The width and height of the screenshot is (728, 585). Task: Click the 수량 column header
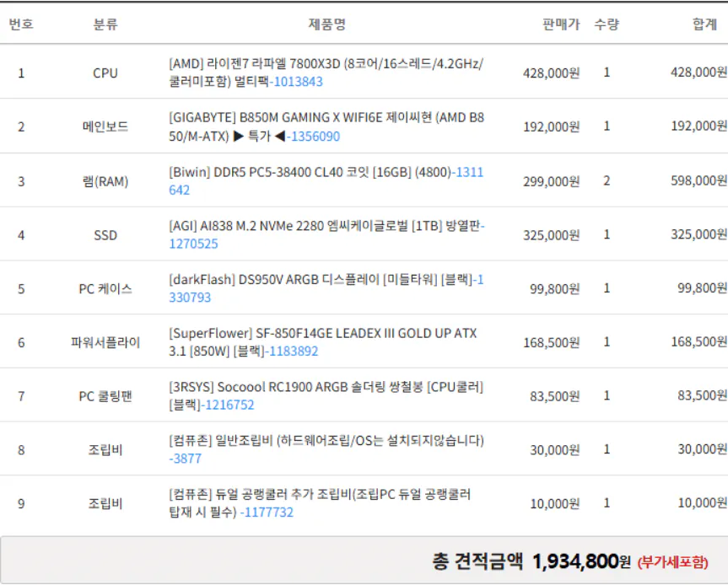click(x=607, y=24)
